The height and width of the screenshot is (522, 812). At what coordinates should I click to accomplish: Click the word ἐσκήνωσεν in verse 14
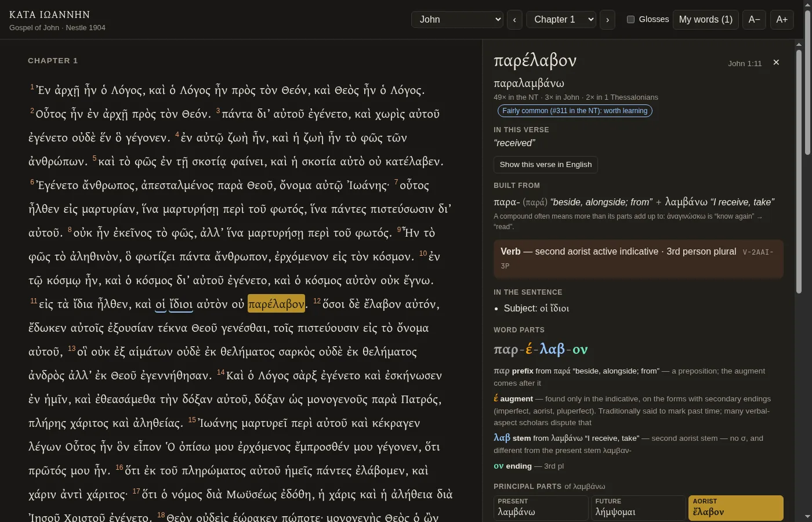(x=413, y=375)
